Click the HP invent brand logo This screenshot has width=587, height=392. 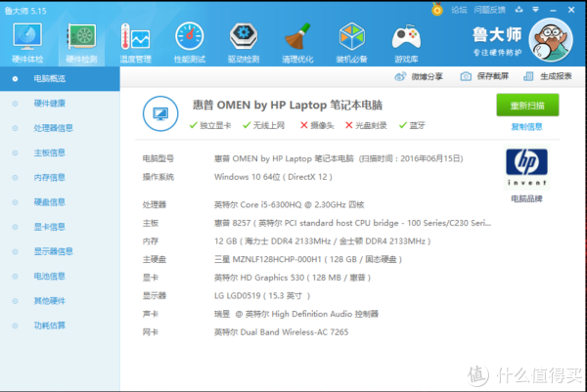pos(526,167)
